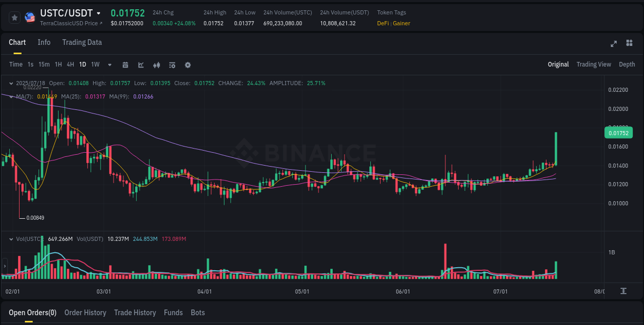This screenshot has height=325, width=644.
Task: Open extra time interval dropdown arrow
Action: 109,64
